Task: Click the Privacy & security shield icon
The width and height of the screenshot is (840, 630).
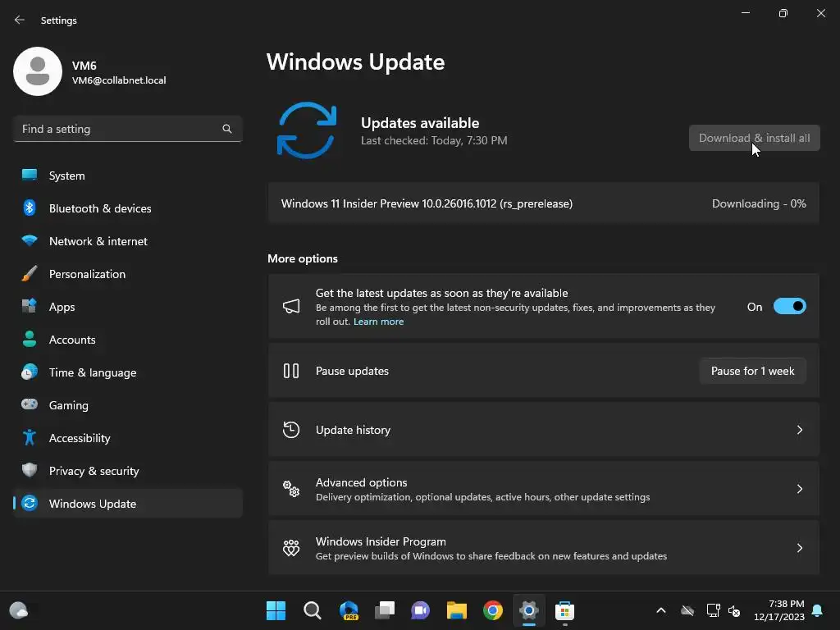Action: click(x=30, y=470)
